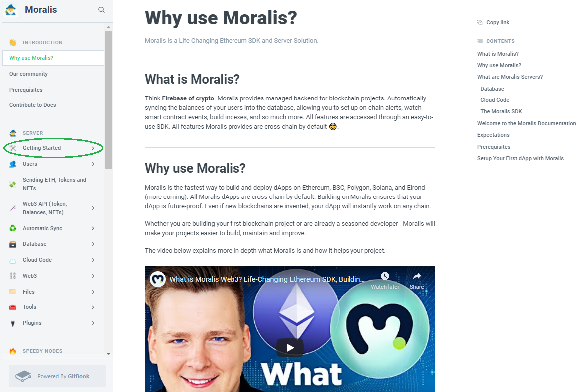Image resolution: width=582 pixels, height=392 pixels.
Task: Expand the Getting Started section
Action: click(x=53, y=148)
